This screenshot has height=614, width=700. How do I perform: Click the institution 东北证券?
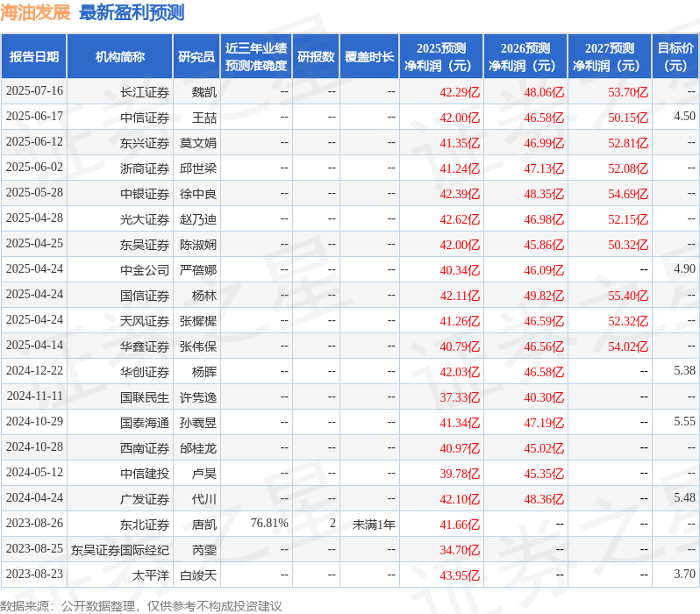pos(145,525)
